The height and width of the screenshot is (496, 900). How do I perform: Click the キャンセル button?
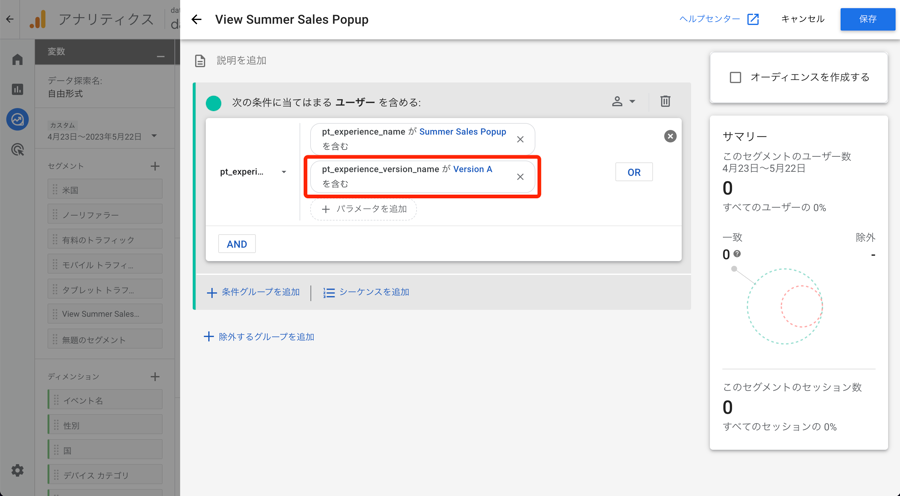point(802,19)
